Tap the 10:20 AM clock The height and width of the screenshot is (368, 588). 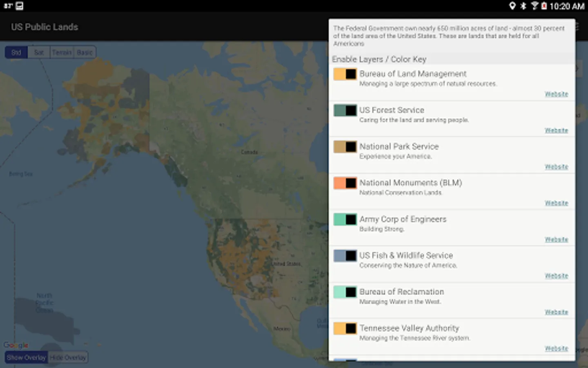(567, 6)
